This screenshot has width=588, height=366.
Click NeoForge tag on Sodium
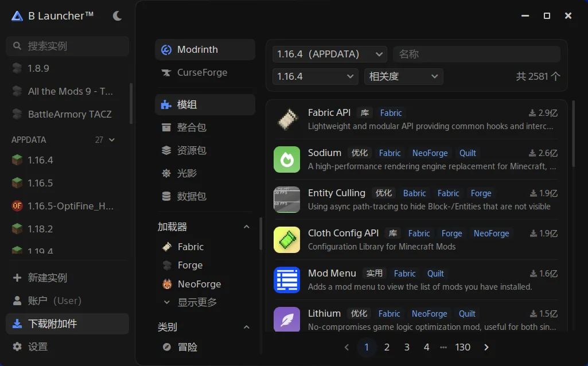[x=430, y=153]
